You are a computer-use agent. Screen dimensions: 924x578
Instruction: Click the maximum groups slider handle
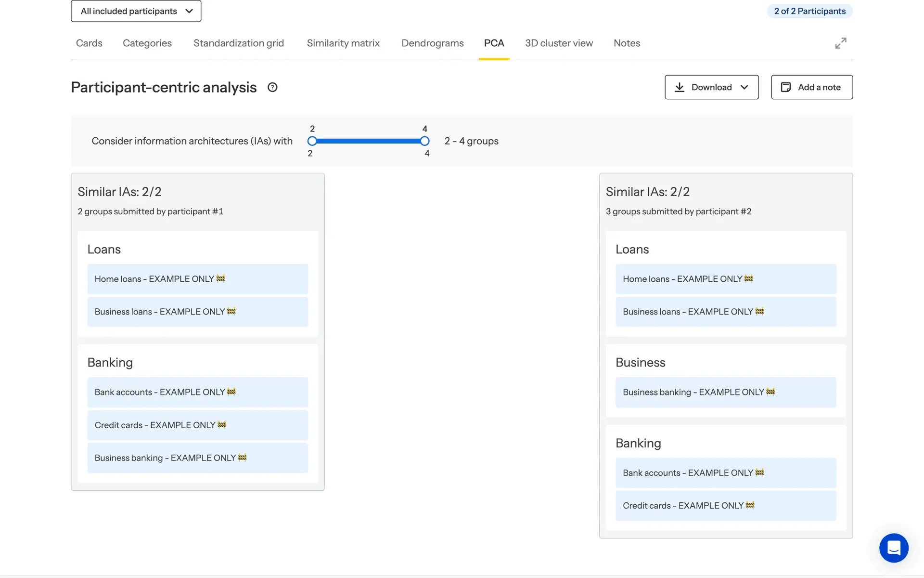[x=424, y=141]
